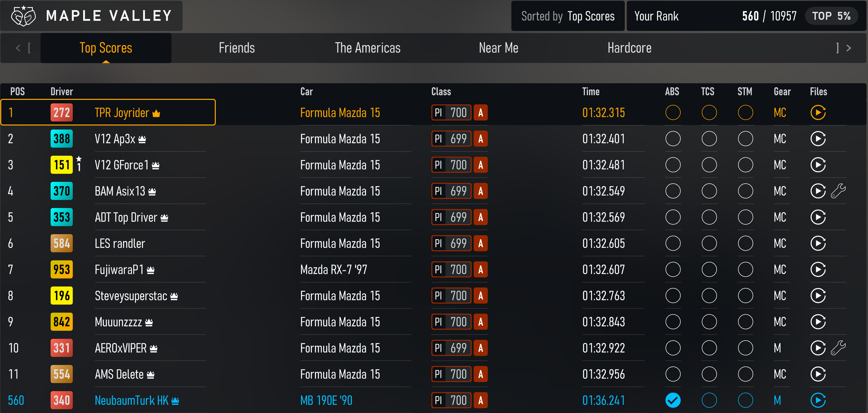Switch to the Friends tab
Image resolution: width=868 pixels, height=413 pixels.
[237, 48]
